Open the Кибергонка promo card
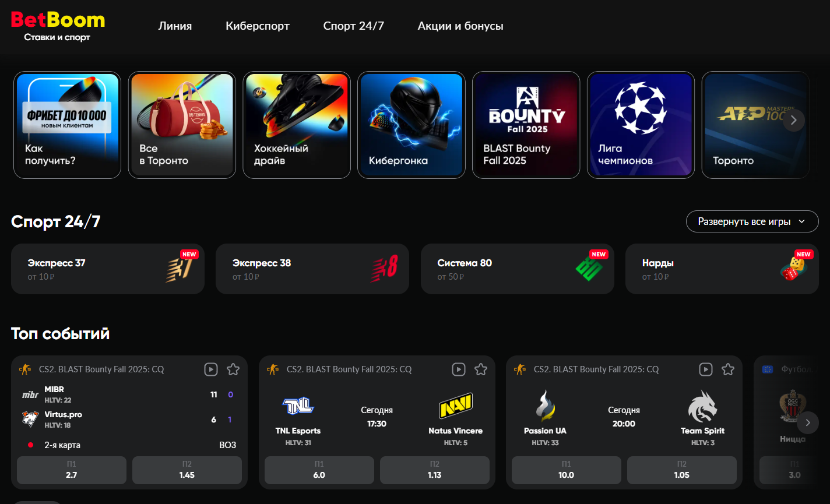 [412, 125]
